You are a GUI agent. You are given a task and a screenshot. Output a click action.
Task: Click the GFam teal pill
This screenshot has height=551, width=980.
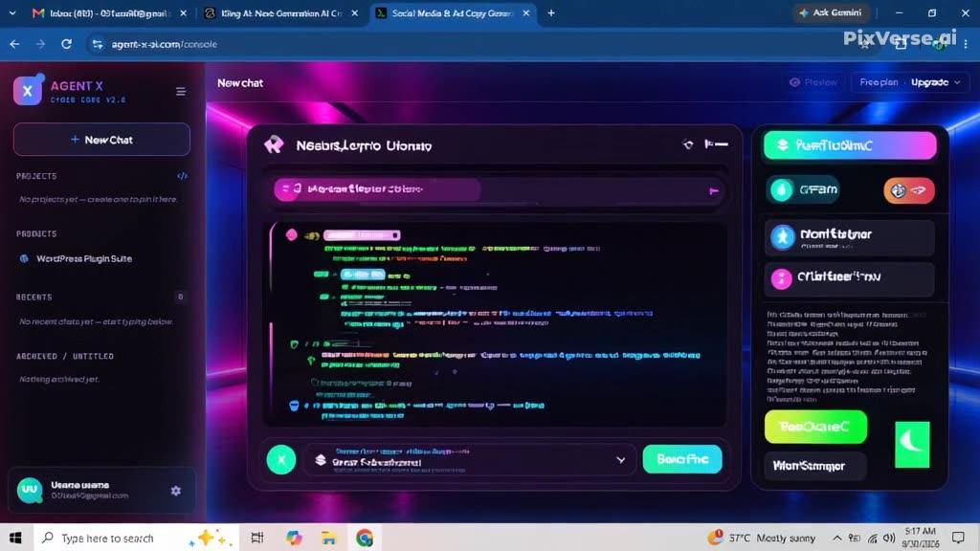coord(803,190)
